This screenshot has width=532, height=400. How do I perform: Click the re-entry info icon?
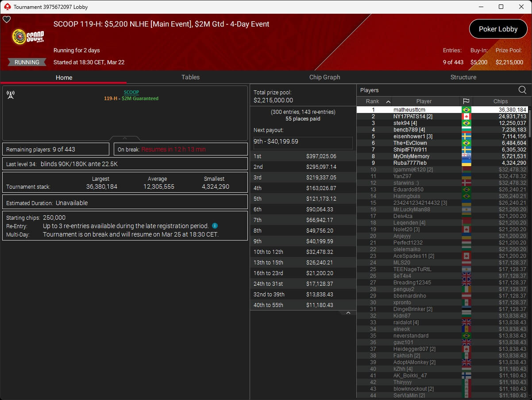pos(215,226)
